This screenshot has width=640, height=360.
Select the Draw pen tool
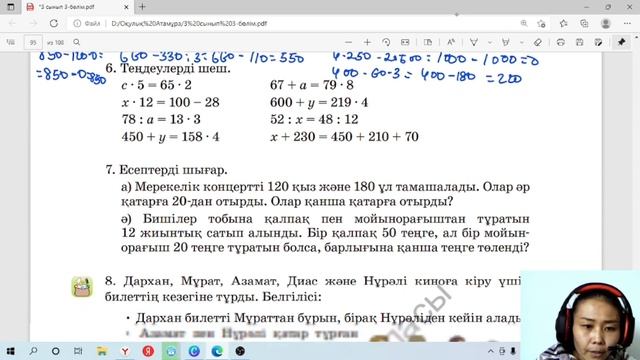coord(474,42)
